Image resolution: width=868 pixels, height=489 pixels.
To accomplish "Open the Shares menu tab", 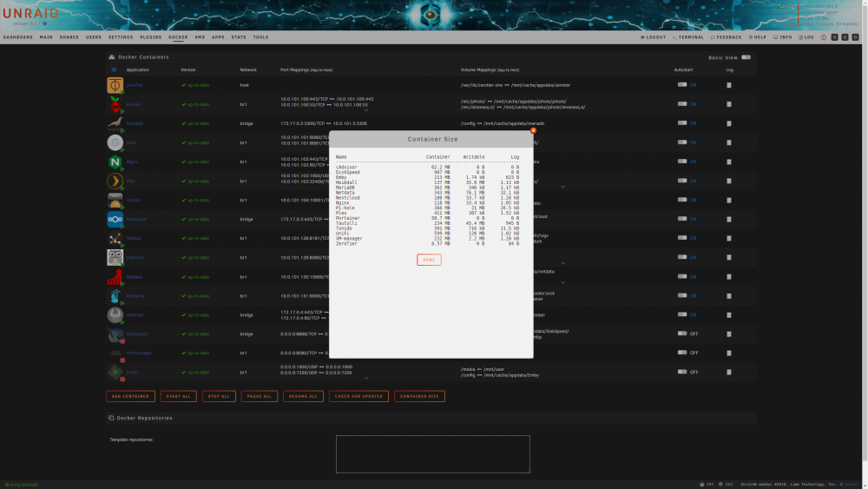I will point(69,37).
